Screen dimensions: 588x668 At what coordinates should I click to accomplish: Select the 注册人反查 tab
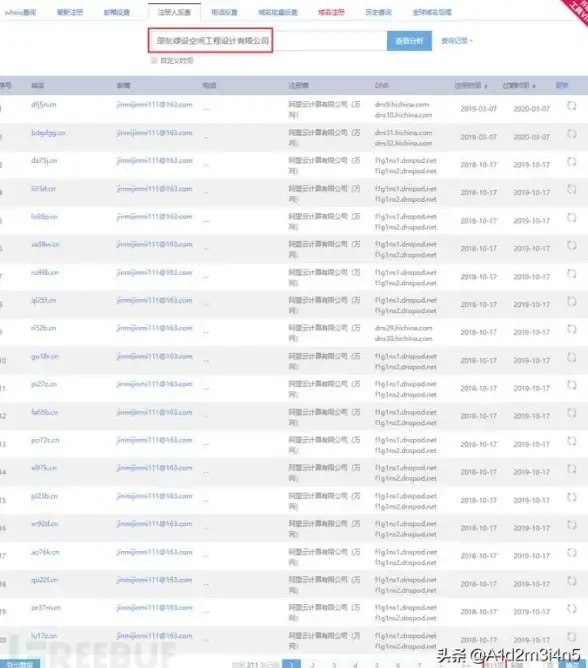pyautogui.click(x=174, y=12)
